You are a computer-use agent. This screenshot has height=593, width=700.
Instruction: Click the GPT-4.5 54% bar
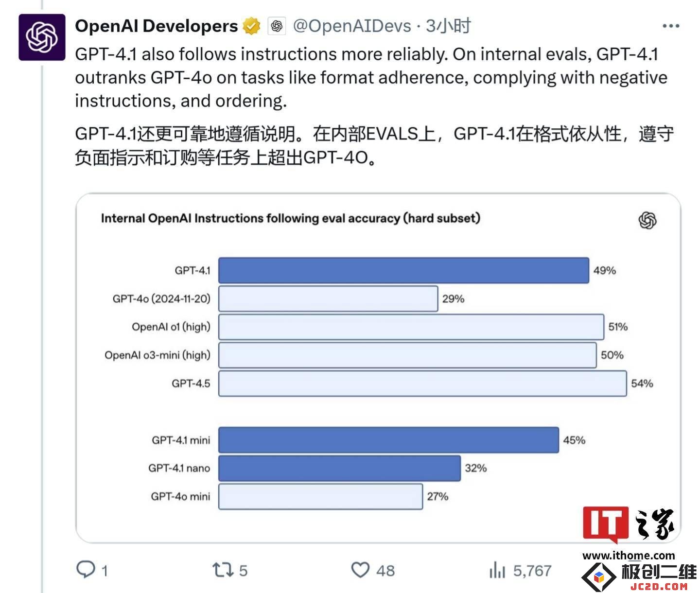click(x=422, y=384)
